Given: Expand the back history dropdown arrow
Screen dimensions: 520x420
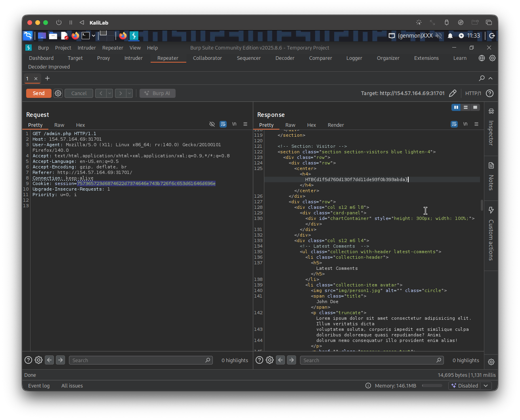Looking at the screenshot, I should pyautogui.click(x=109, y=94).
